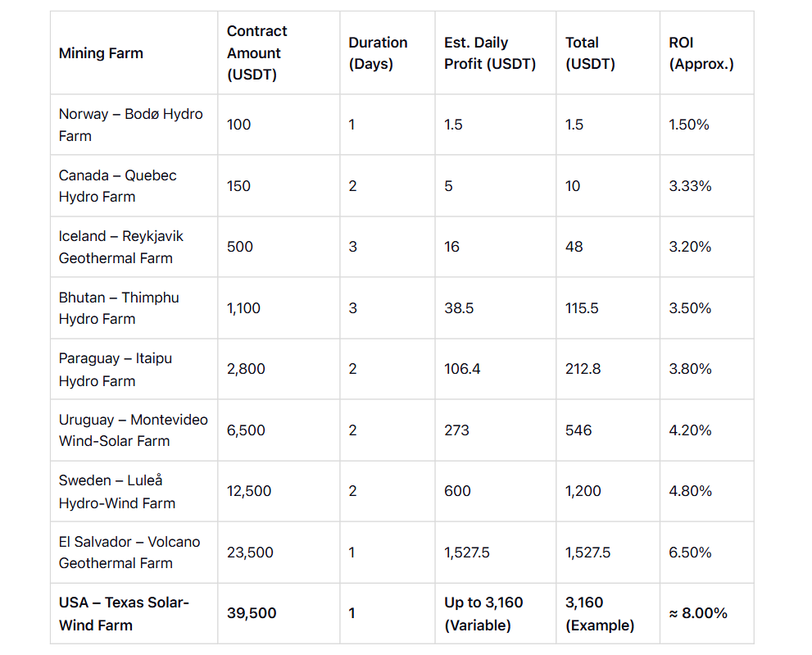The width and height of the screenshot is (812, 655).
Task: Click the 6.50% ROI value
Action: pyautogui.click(x=690, y=553)
